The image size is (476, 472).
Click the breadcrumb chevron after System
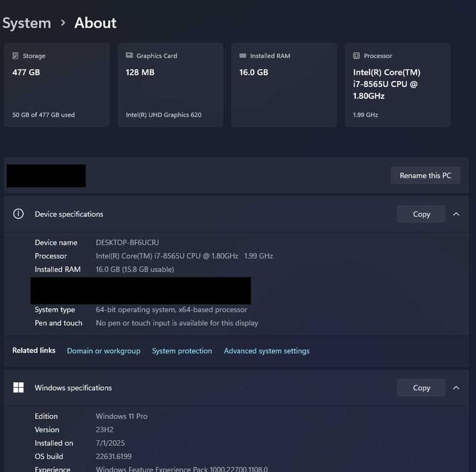pyautogui.click(x=63, y=23)
